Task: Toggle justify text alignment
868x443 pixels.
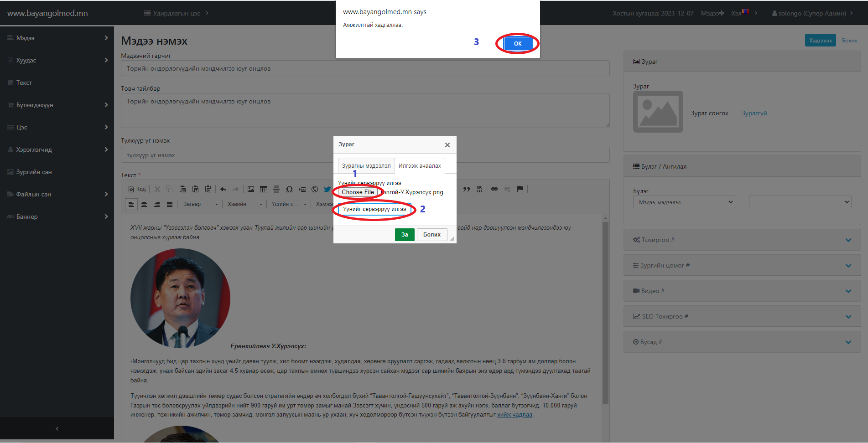Action: point(170,204)
